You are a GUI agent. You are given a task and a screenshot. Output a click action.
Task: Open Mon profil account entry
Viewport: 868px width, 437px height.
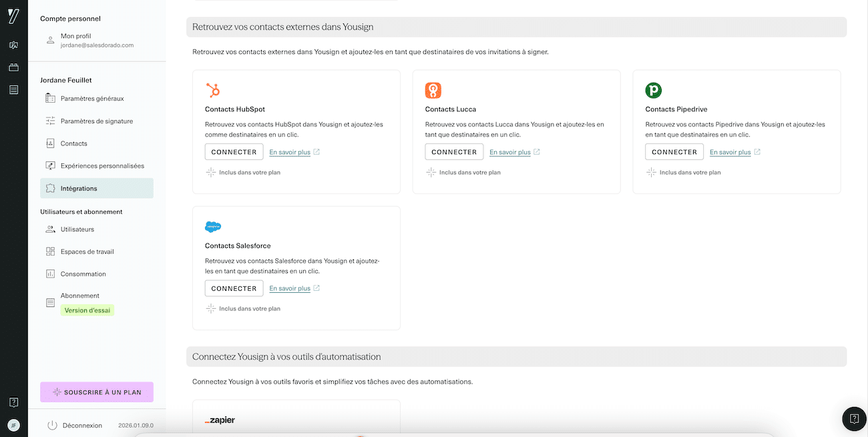(x=75, y=36)
